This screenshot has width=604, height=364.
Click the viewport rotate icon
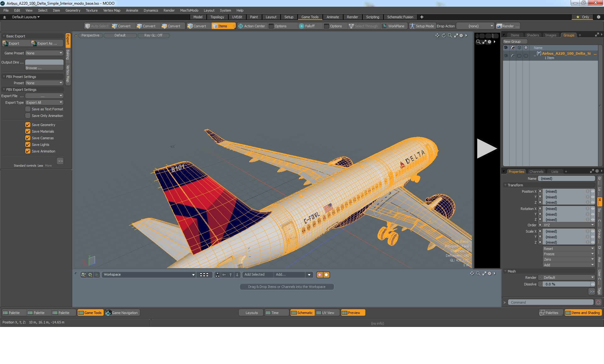(444, 36)
